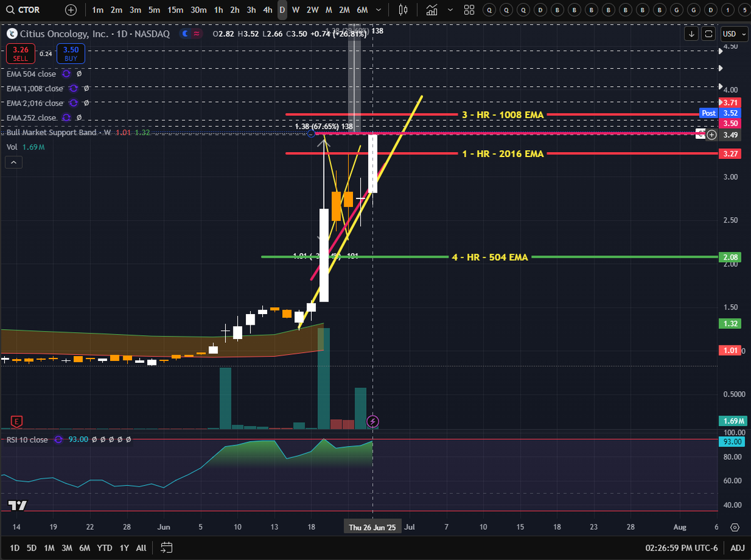The width and height of the screenshot is (751, 560).
Task: Click the square frame icon beside USD
Action: pos(709,34)
